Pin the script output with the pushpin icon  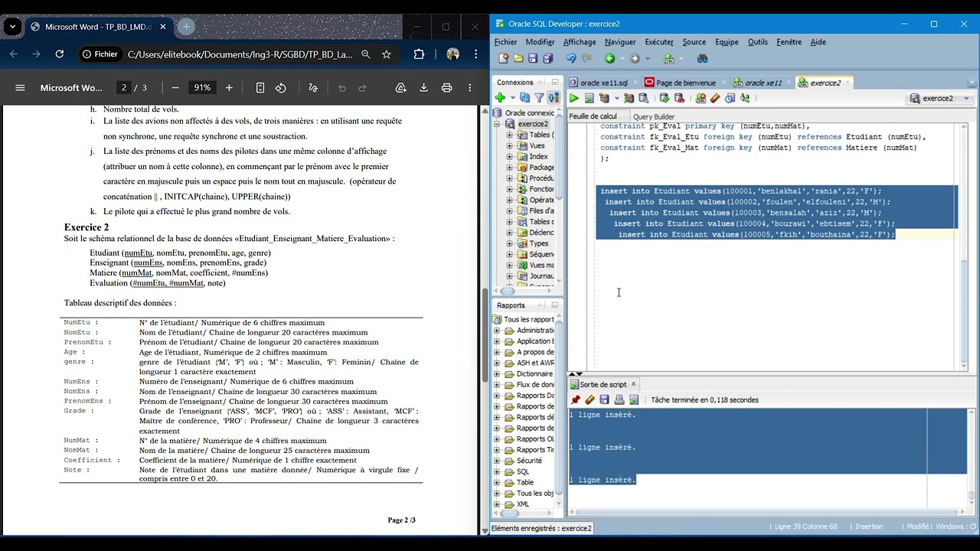pos(576,399)
